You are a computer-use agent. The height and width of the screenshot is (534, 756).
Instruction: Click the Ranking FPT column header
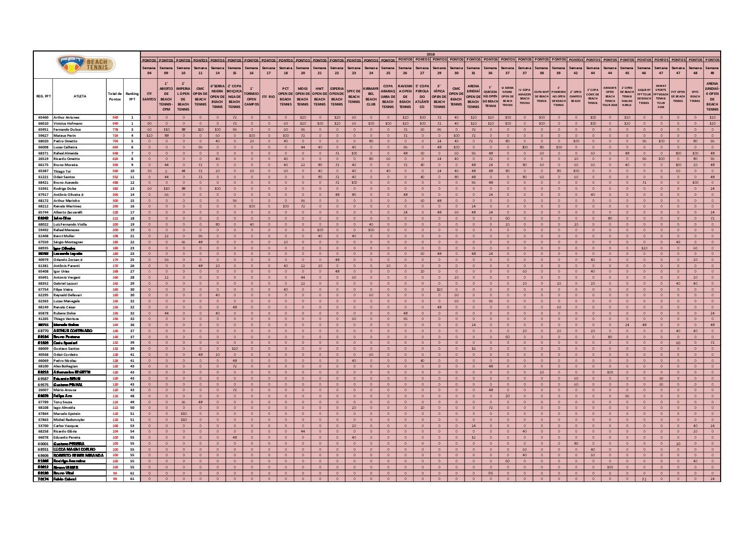click(132, 96)
